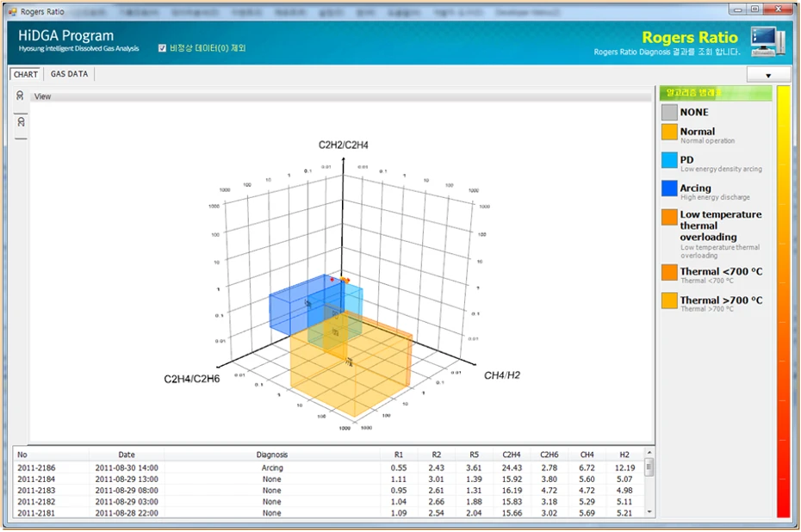The height and width of the screenshot is (532, 801).
Task: Maximize the Rogers Ratio window
Action: tap(754, 9)
